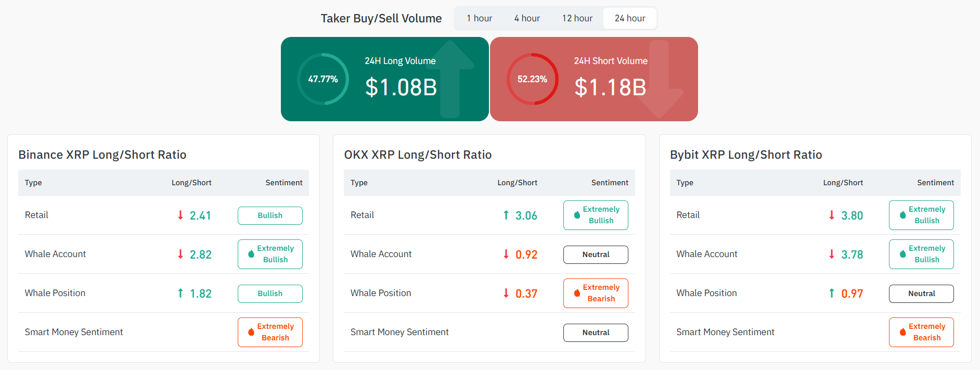Click Bybit Retail Extremely Bullish badge
The width and height of the screenshot is (980, 370).
[921, 215]
